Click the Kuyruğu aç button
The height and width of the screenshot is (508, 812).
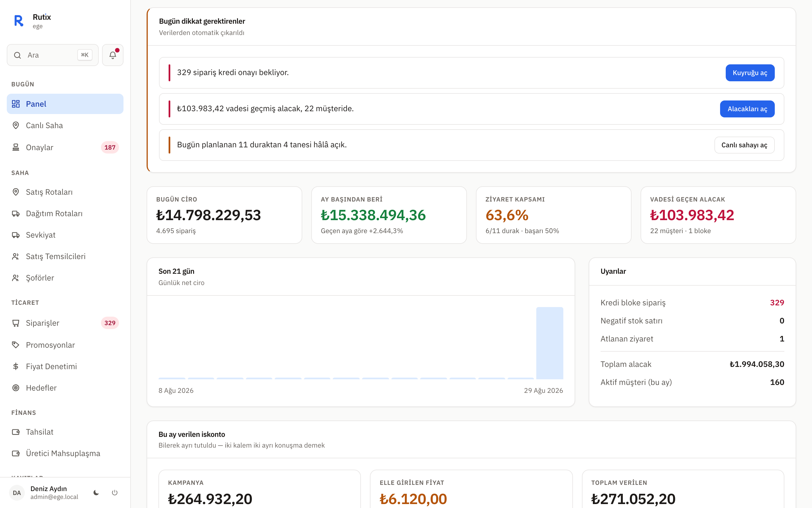[750, 73]
